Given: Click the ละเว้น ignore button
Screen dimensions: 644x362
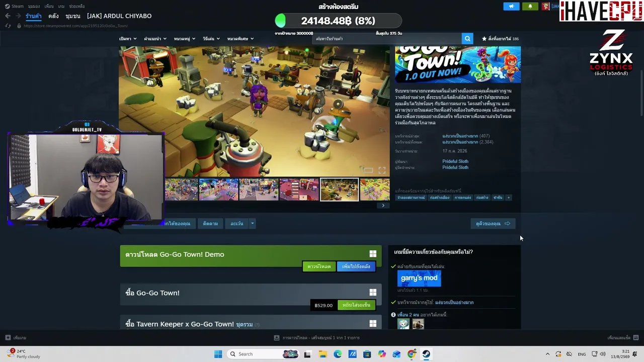Looking at the screenshot, I should [237, 224].
